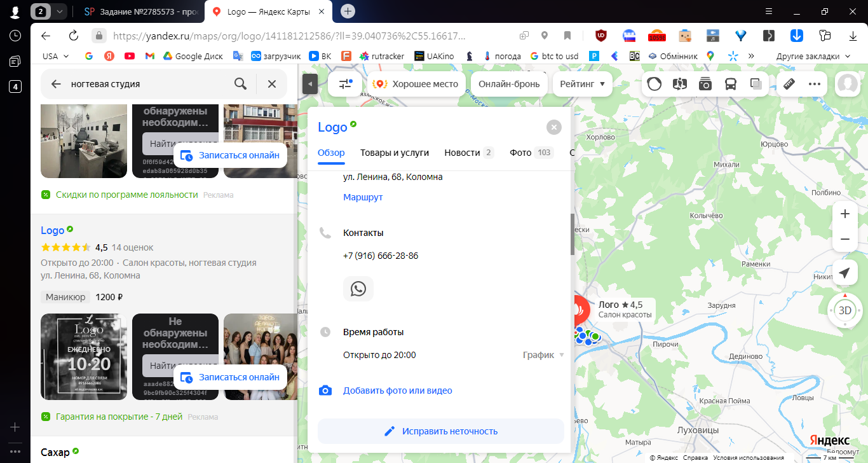Screen dimensions: 868x463
Task: Locate me with the navigation arrow button
Action: tap(844, 273)
